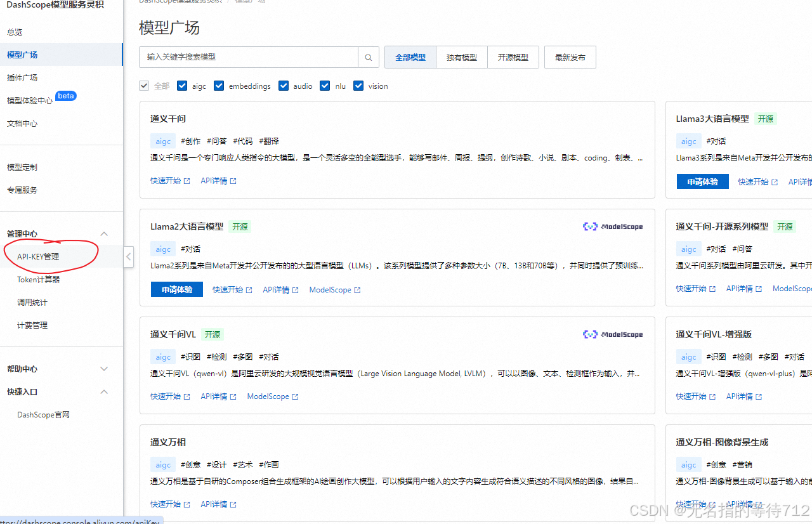812x524 pixels.
Task: Click 申请体验 on Llama3大语言模型 card
Action: coord(703,182)
